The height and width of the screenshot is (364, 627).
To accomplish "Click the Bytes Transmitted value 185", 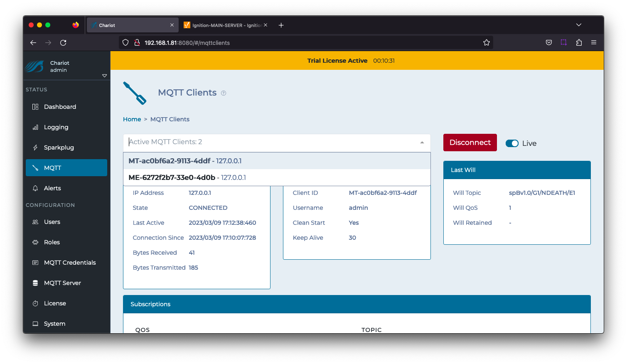I will pos(193,268).
